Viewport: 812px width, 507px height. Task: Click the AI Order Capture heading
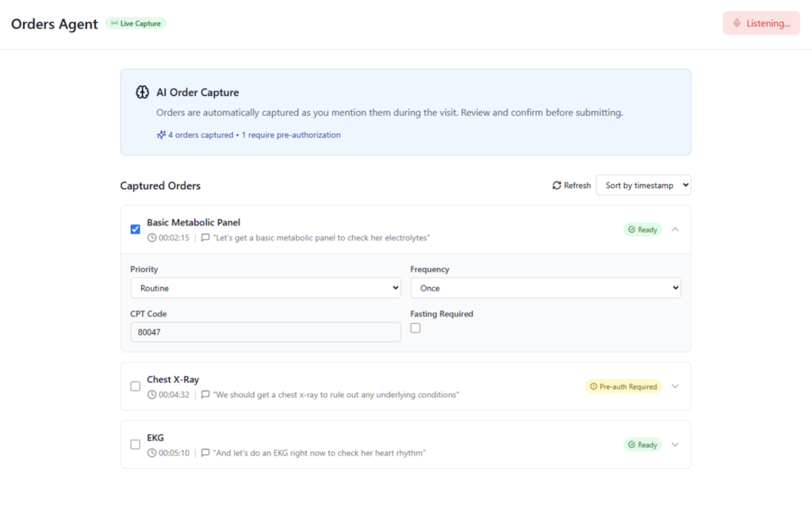click(x=197, y=92)
